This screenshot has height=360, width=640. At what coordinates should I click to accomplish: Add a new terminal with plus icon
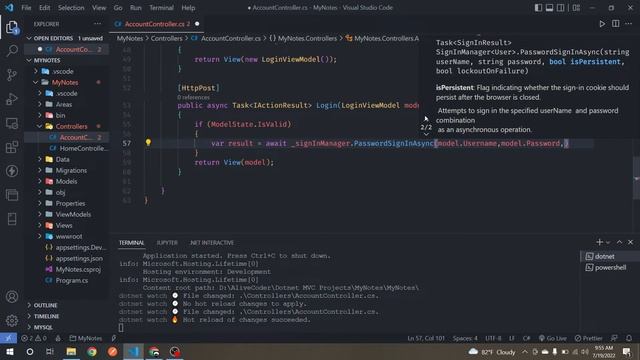(599, 242)
